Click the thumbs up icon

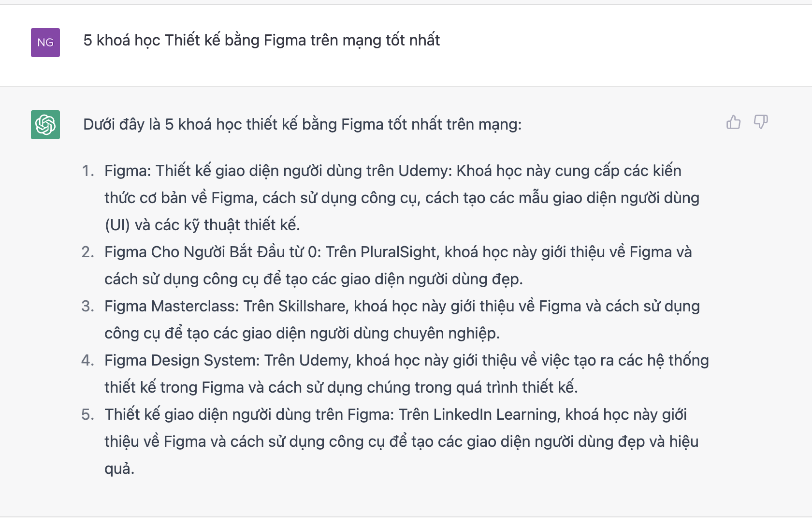tap(733, 122)
